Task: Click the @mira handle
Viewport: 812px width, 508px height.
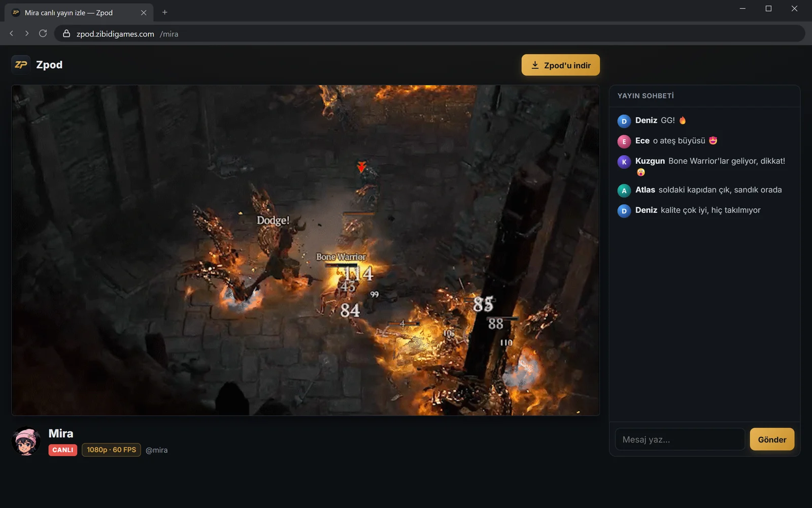Action: (x=156, y=450)
